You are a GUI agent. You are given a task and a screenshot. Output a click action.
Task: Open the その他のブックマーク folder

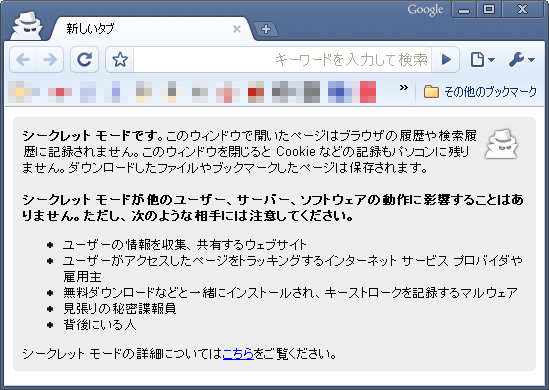480,92
